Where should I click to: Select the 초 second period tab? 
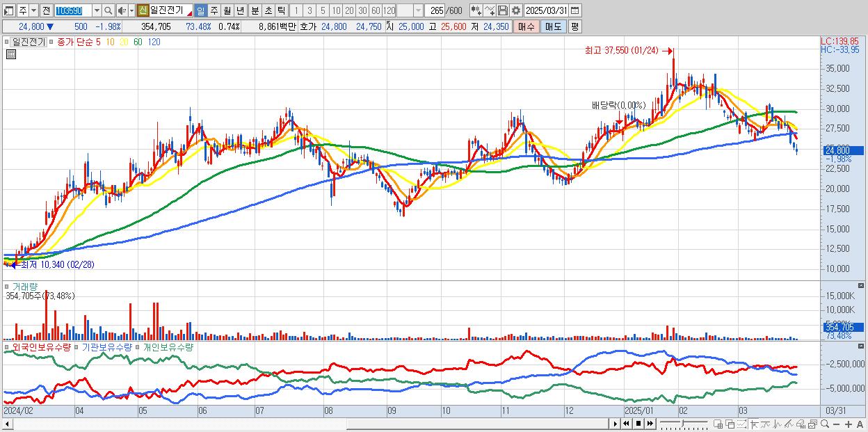(x=268, y=10)
